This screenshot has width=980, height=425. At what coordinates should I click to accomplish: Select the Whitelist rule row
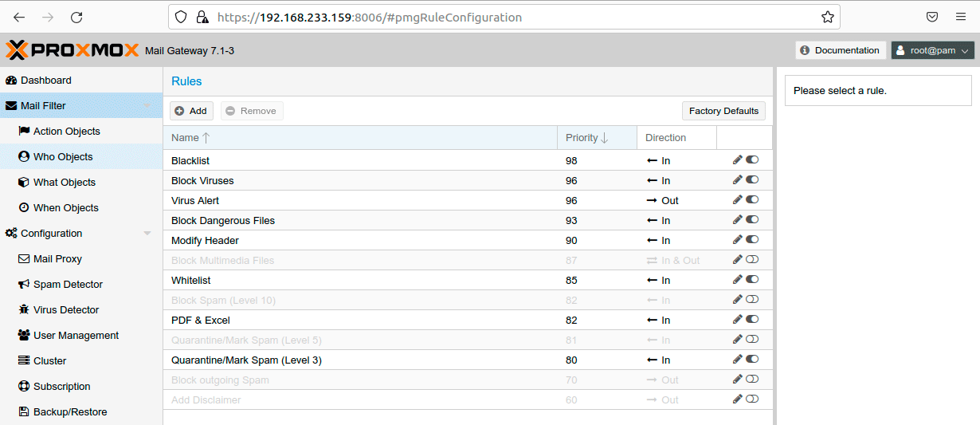(468, 280)
